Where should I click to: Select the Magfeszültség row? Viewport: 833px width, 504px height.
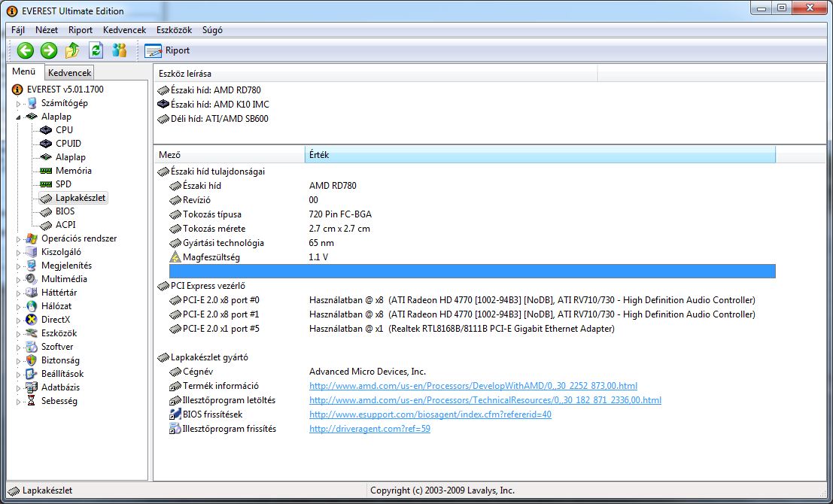pos(472,257)
